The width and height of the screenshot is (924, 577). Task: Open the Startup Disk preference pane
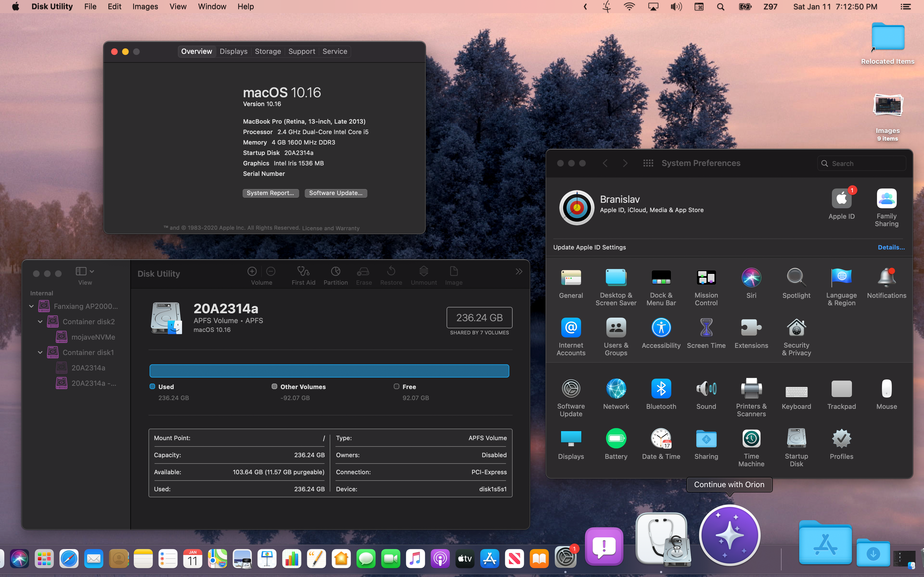pyautogui.click(x=796, y=439)
